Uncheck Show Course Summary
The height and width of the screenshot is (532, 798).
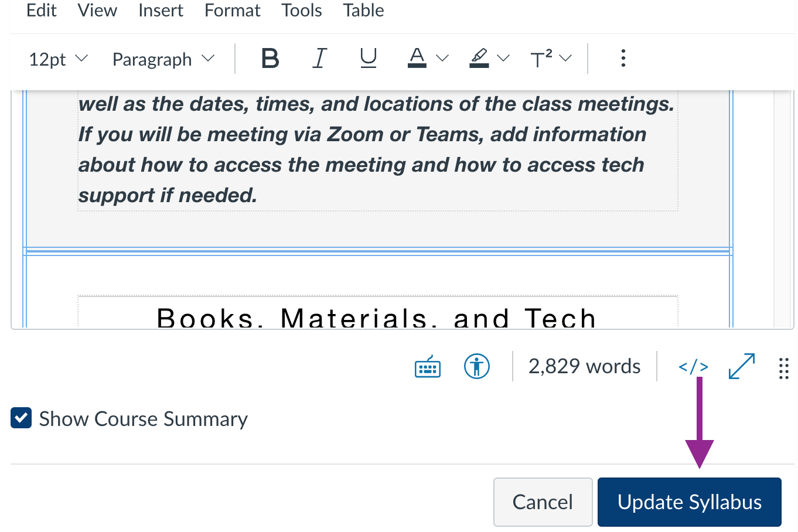(x=21, y=418)
